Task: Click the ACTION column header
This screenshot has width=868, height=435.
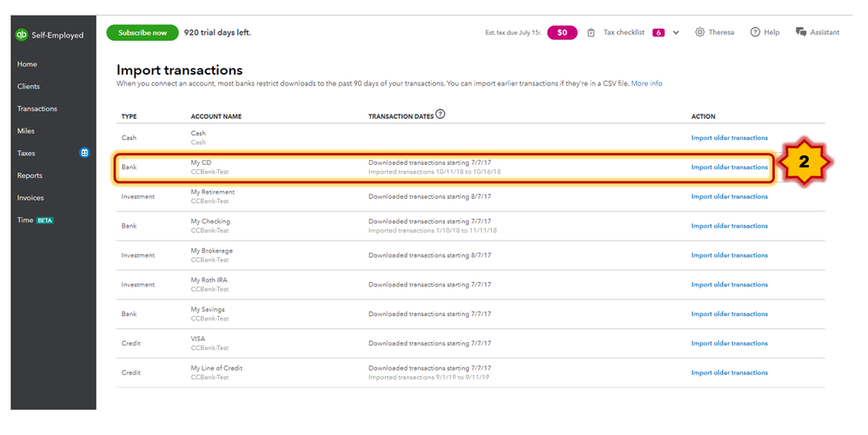Action: click(x=703, y=116)
